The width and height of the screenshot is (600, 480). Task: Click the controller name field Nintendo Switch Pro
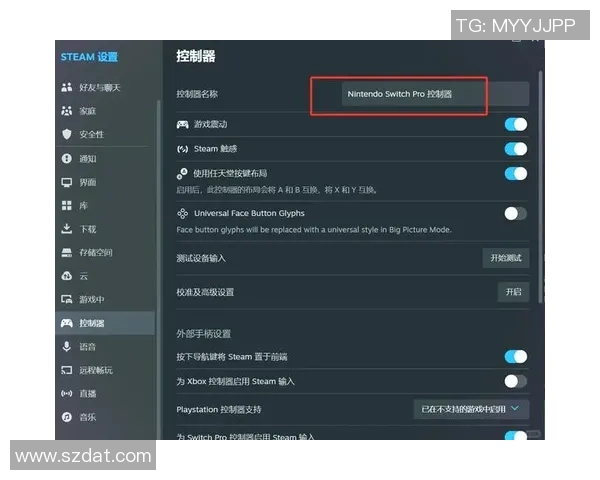435,94
